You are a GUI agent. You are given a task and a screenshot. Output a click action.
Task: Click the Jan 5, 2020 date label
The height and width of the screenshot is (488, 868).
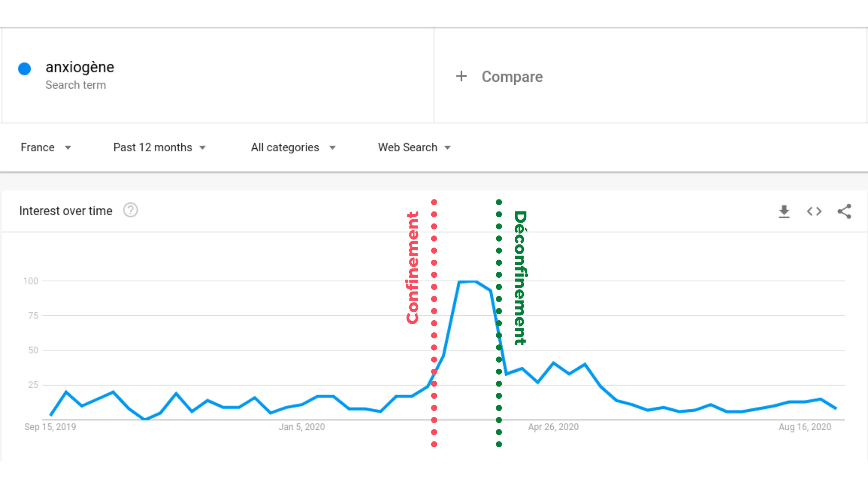click(x=302, y=427)
